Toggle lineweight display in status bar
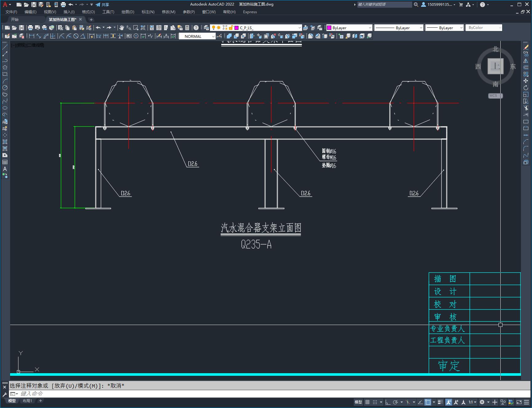This screenshot has height=408, width=532. pyautogui.click(x=440, y=402)
